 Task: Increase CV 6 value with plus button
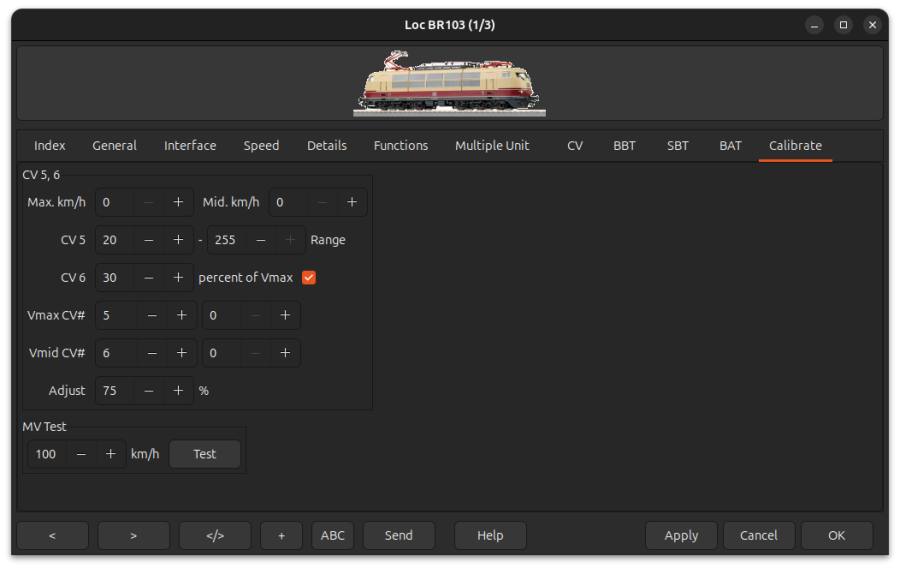tap(178, 278)
